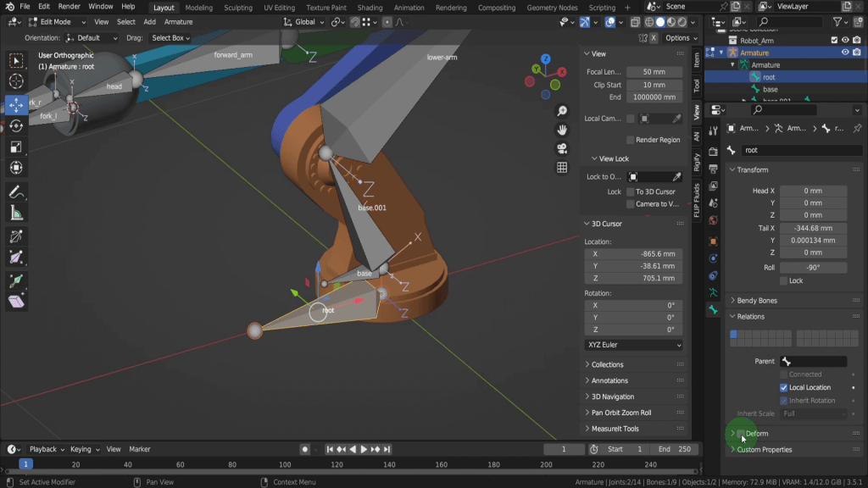
Task: Enable the Render Region checkbox
Action: point(631,140)
